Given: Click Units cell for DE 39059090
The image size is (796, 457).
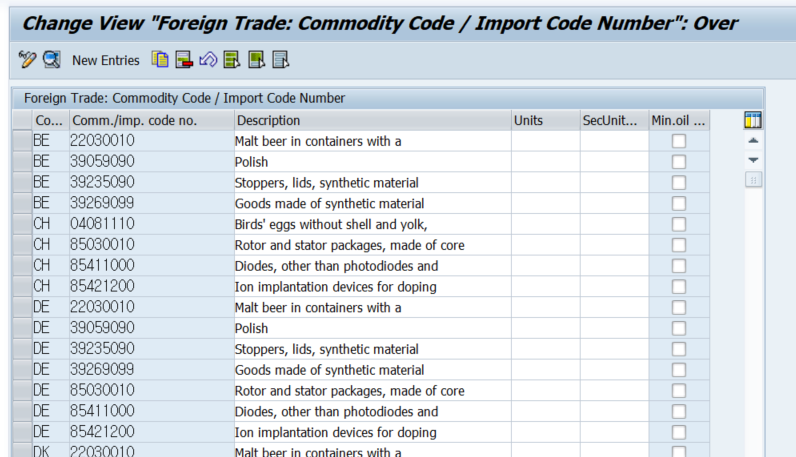Looking at the screenshot, I should pyautogui.click(x=546, y=329).
